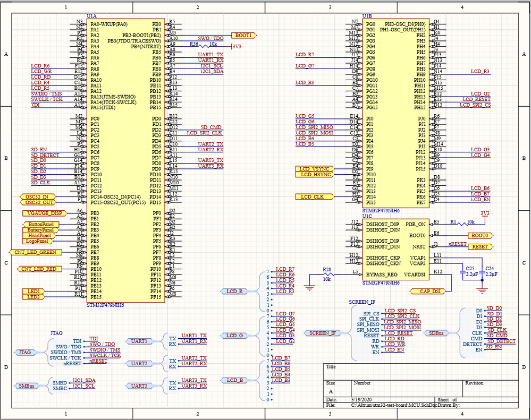Image resolution: width=531 pixels, height=420 pixels.
Task: Click the ground symbol under the capacitors
Action: click(x=482, y=290)
